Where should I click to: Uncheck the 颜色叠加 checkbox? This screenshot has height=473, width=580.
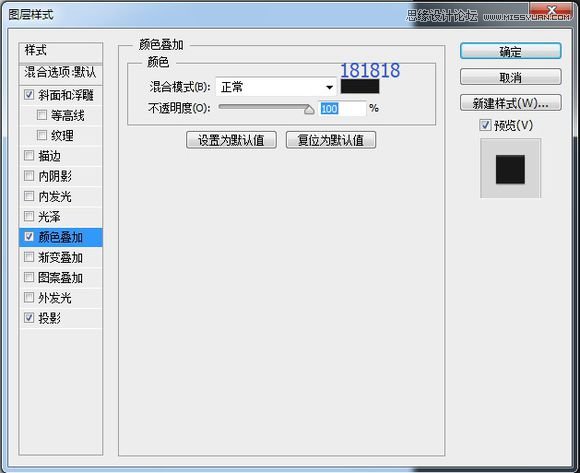pos(29,236)
